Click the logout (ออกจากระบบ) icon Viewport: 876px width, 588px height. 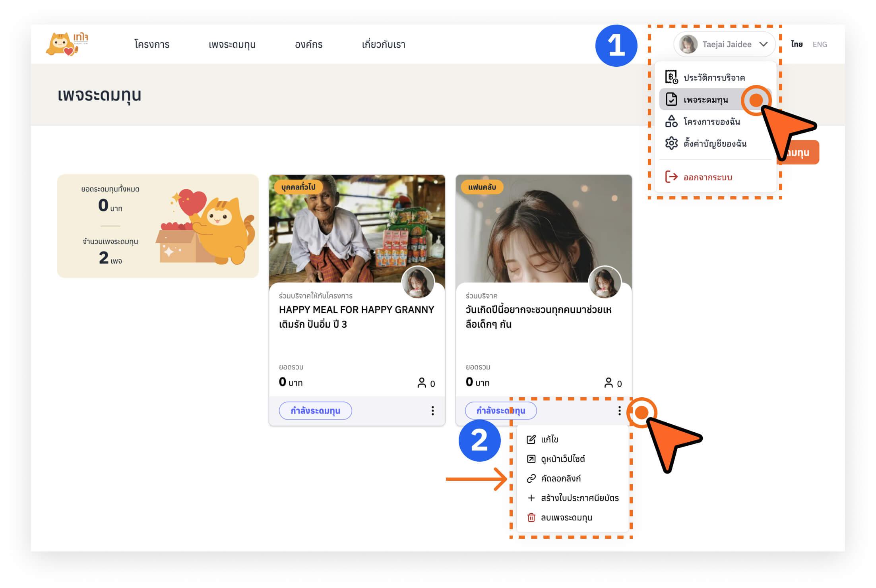[671, 177]
